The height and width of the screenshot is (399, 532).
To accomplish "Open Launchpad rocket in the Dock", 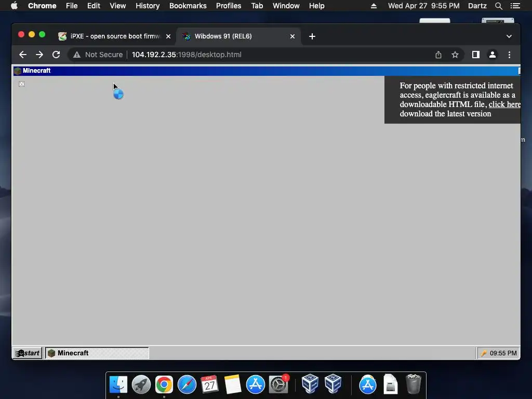I will [141, 384].
